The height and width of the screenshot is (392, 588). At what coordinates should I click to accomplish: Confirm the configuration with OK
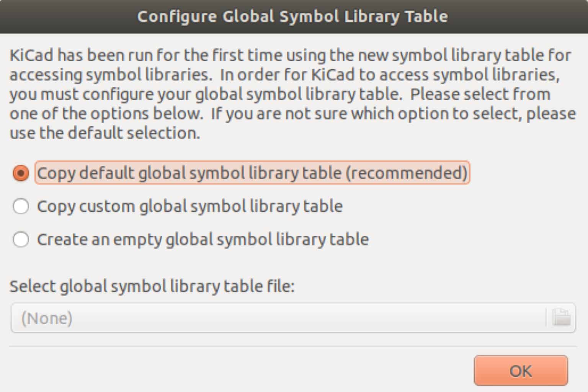[521, 370]
